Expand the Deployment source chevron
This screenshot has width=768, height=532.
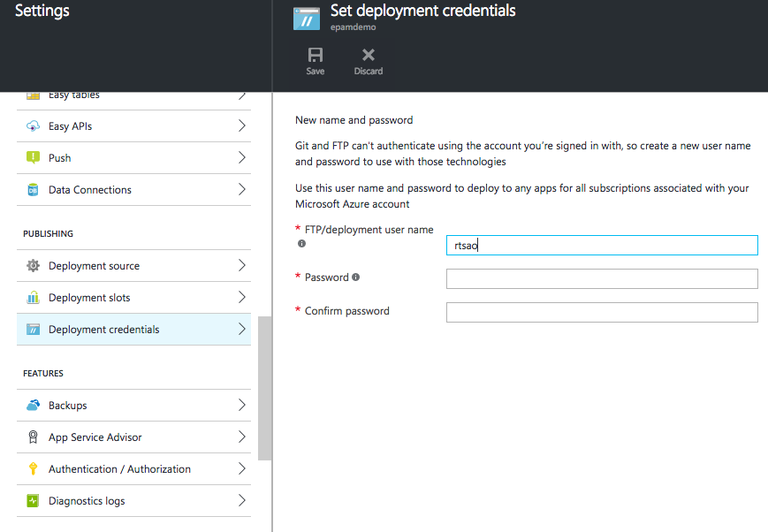coord(242,265)
